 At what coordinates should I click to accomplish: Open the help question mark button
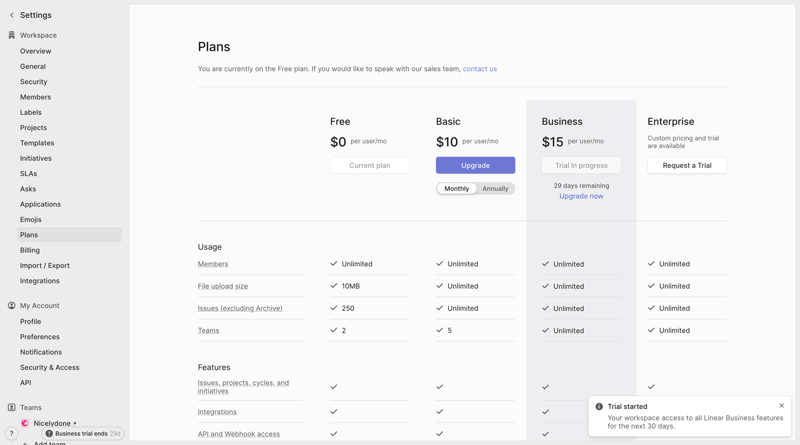click(11, 433)
